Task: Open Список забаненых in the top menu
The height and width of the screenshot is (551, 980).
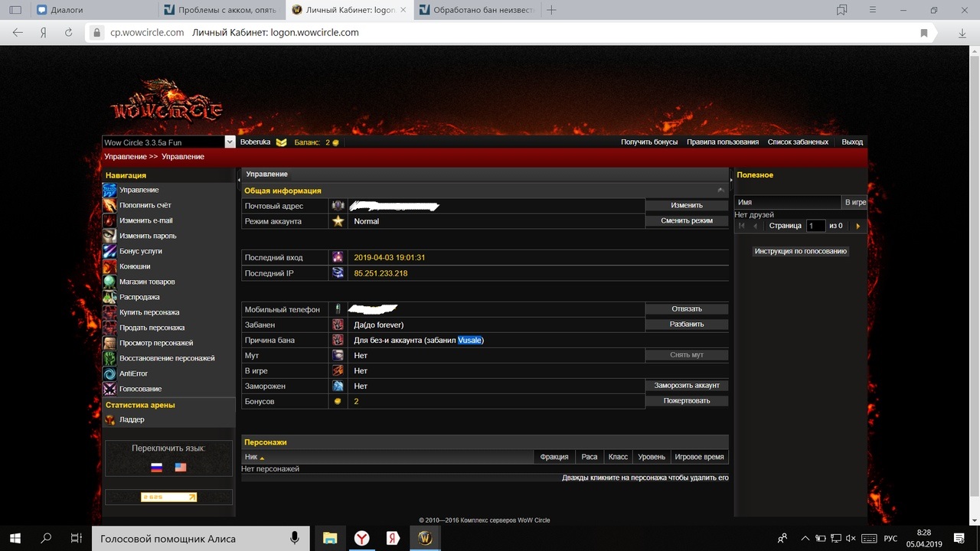Action: point(798,142)
